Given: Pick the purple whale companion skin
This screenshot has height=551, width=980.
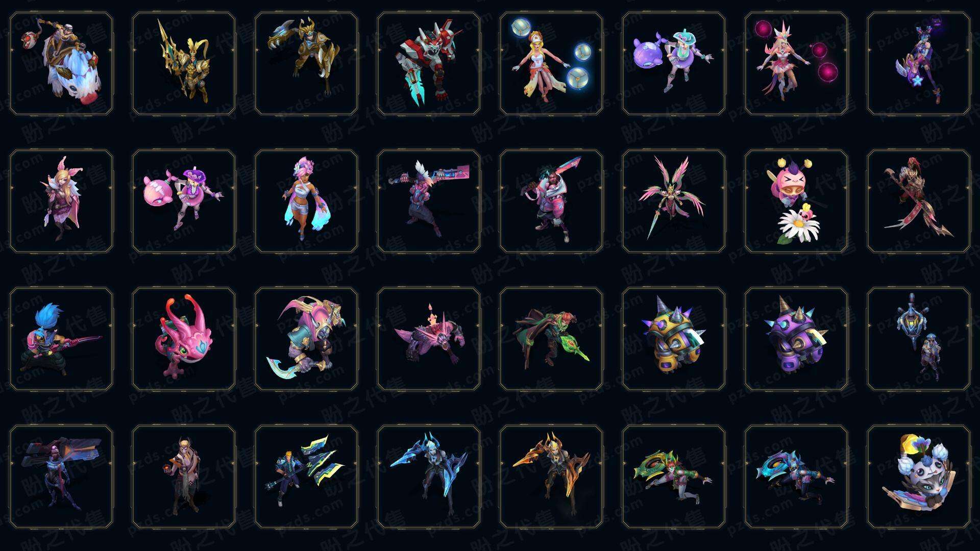Looking at the screenshot, I should click(x=674, y=64).
